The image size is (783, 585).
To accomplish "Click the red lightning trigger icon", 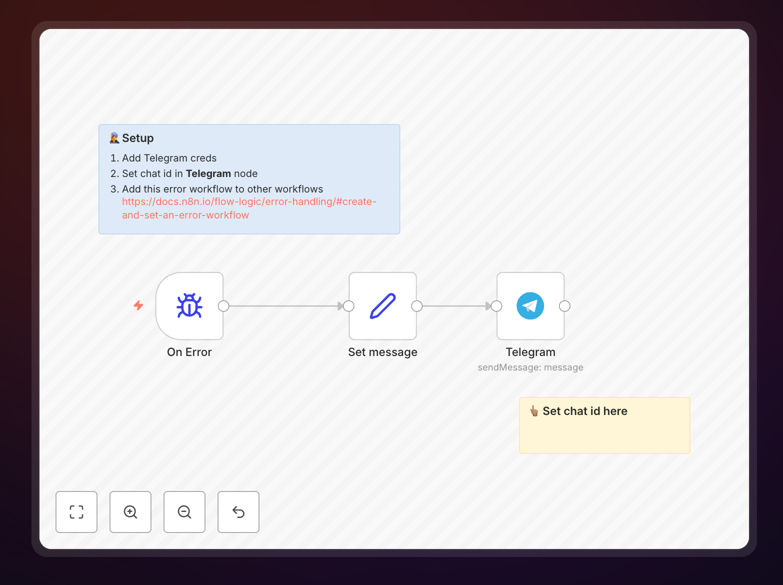I will tap(138, 305).
